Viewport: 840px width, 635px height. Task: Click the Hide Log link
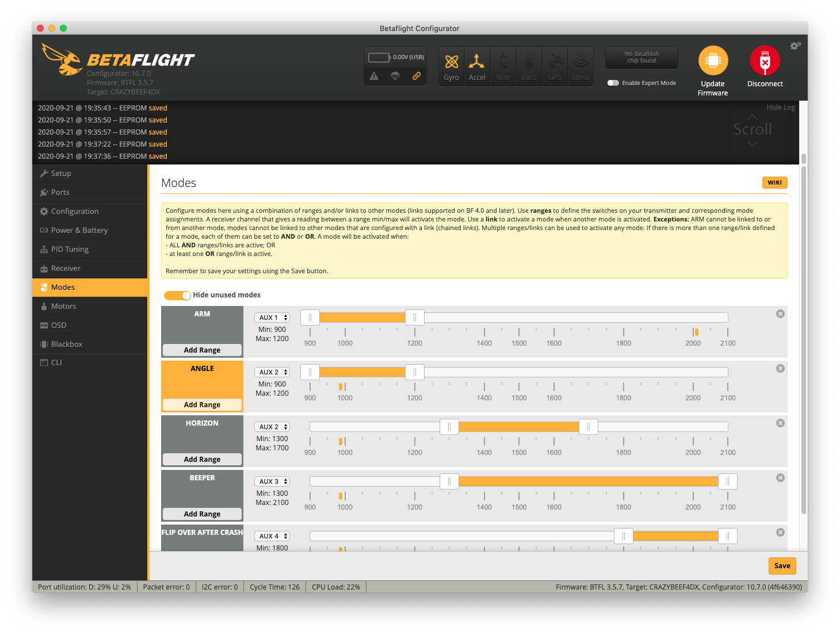781,108
